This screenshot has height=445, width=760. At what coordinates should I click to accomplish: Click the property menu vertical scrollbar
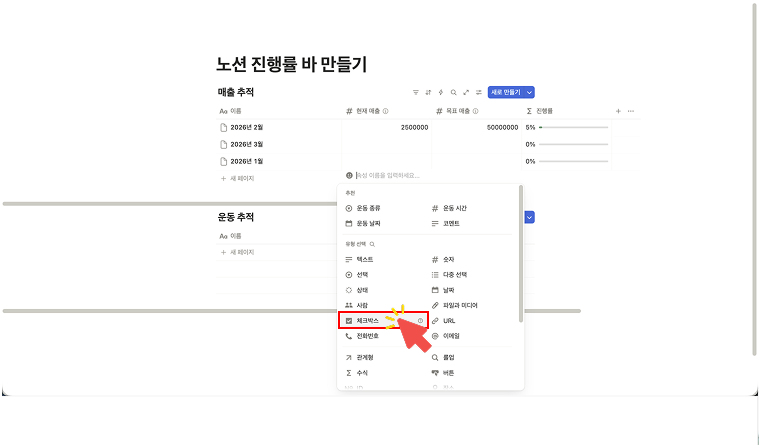pyautogui.click(x=521, y=254)
